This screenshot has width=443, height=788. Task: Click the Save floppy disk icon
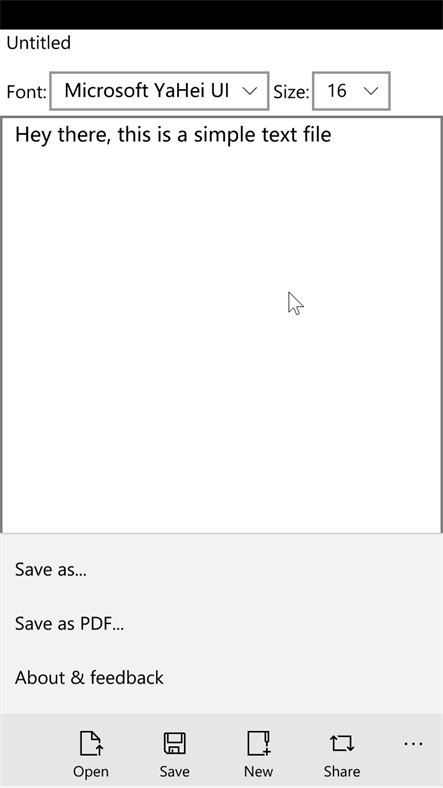[x=174, y=743]
